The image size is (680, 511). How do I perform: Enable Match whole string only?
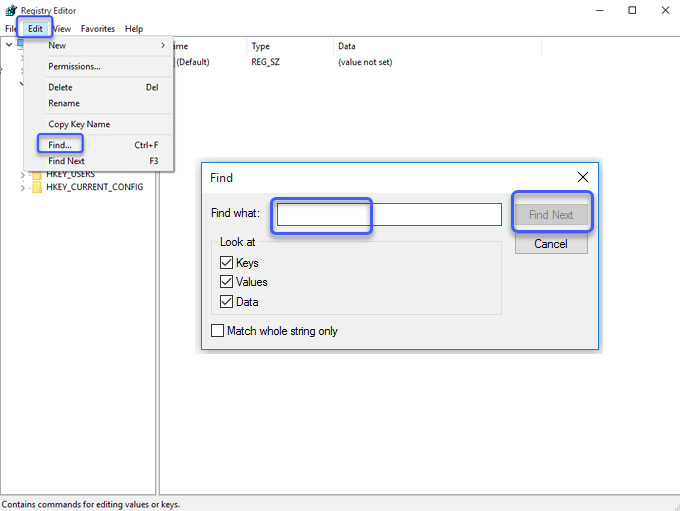(x=217, y=331)
